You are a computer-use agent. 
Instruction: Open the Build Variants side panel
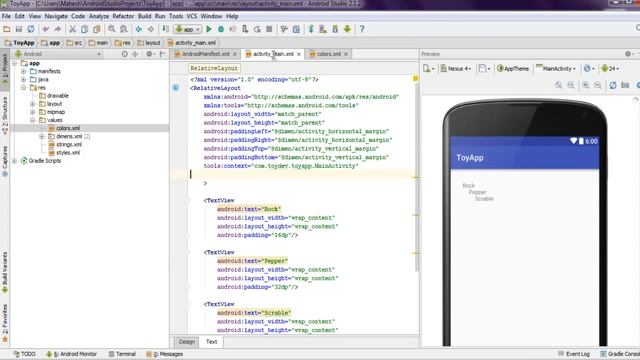tap(5, 272)
